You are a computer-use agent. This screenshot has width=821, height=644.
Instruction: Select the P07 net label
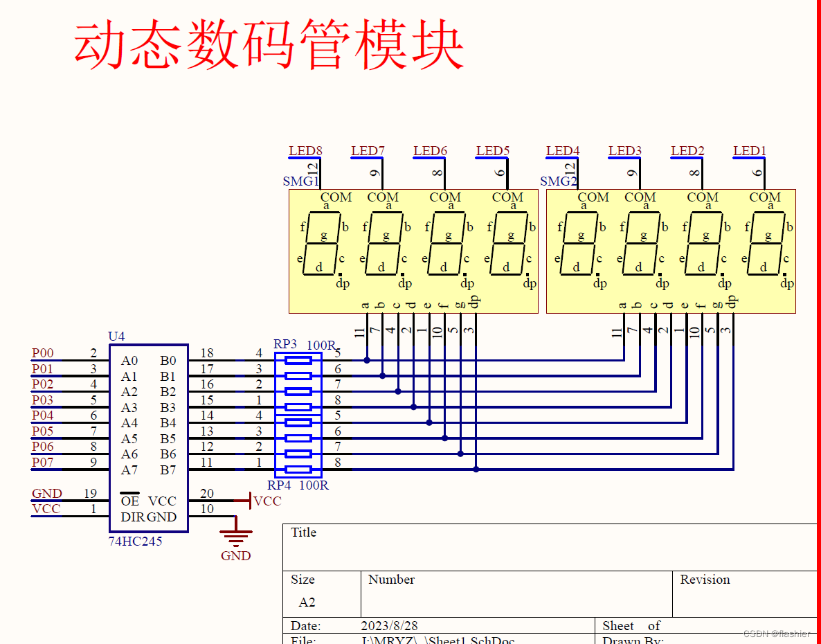click(x=42, y=462)
